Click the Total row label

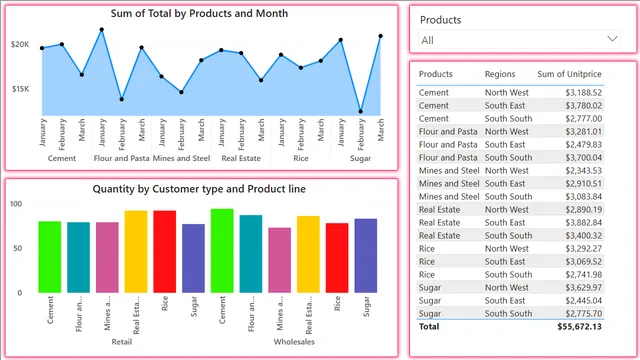429,327
